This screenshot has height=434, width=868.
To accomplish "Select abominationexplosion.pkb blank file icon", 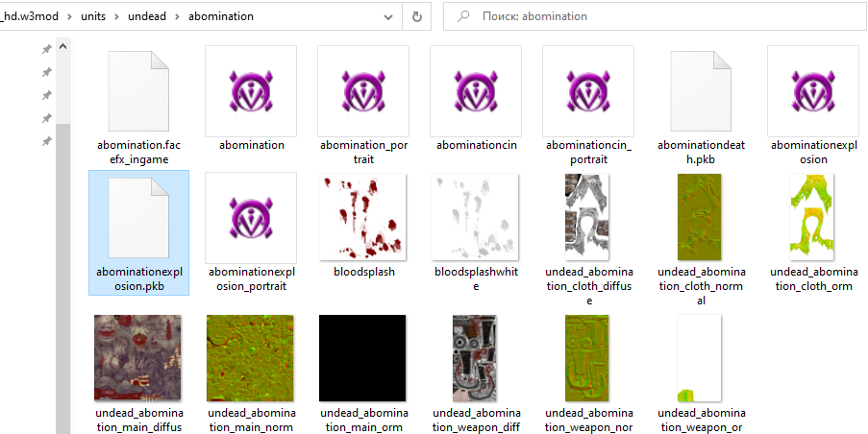I will (x=138, y=218).
